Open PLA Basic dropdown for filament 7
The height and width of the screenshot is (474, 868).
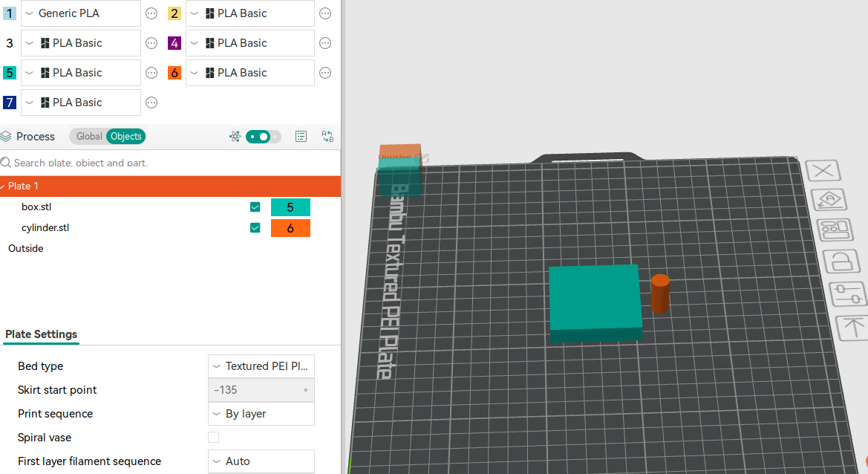[x=81, y=103]
